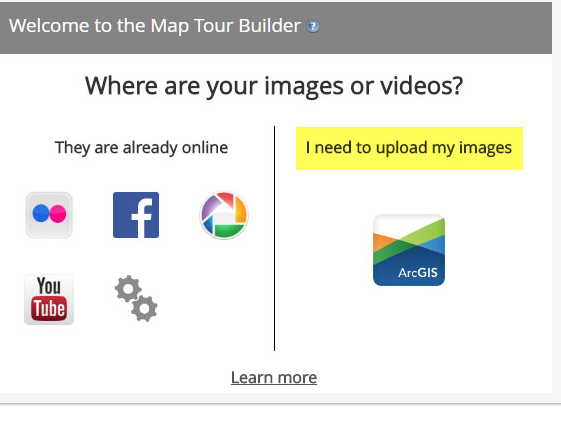The height and width of the screenshot is (430, 561).
Task: Choose Facebook as the image source
Action: click(x=136, y=215)
